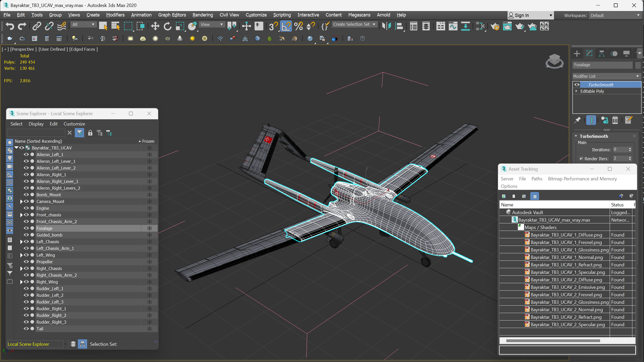Click the Fusalage object name field
This screenshot has height=362, width=644.
[x=602, y=65]
